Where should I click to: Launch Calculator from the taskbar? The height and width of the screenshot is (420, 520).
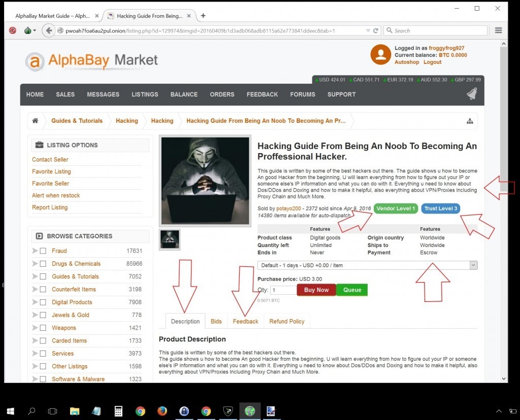pos(118,411)
